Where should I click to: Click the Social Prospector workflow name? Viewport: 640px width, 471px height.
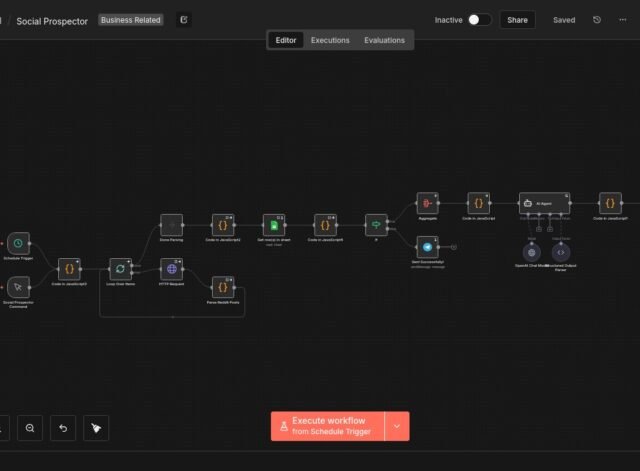click(x=52, y=21)
